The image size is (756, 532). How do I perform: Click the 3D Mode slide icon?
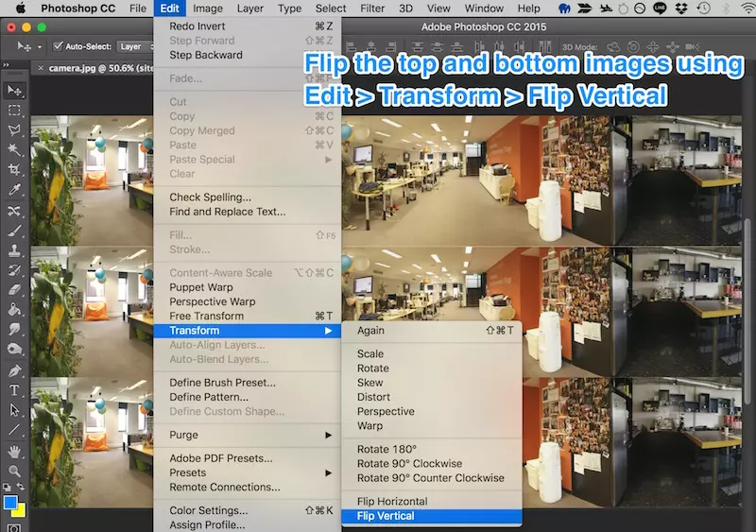(673, 47)
